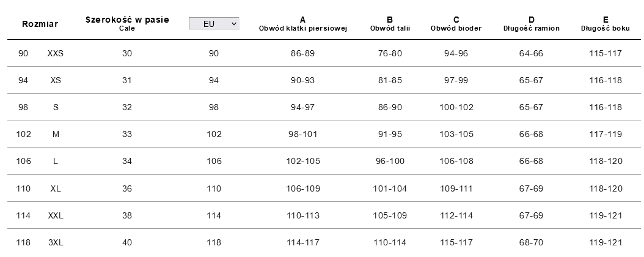Select the XS size row label
The width and height of the screenshot is (644, 257).
point(56,80)
